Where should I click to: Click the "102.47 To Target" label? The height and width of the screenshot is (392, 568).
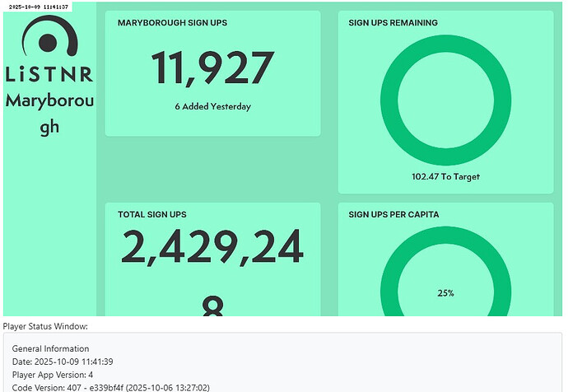point(445,176)
